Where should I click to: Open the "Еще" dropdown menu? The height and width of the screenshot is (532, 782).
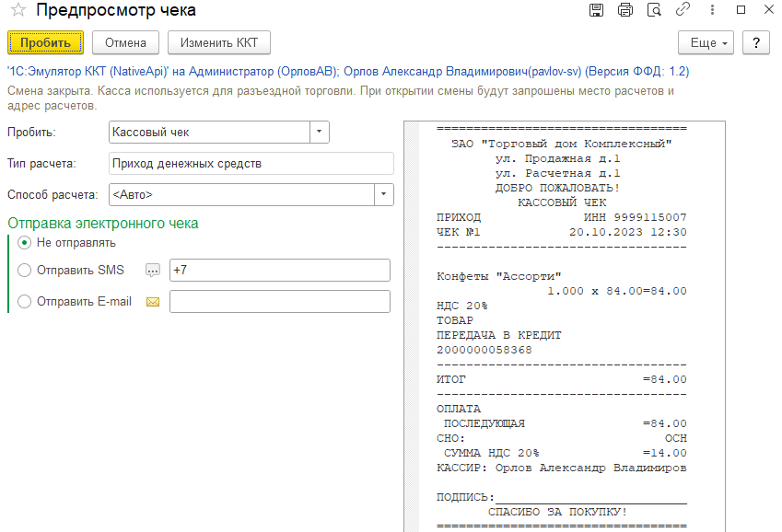pyautogui.click(x=706, y=43)
